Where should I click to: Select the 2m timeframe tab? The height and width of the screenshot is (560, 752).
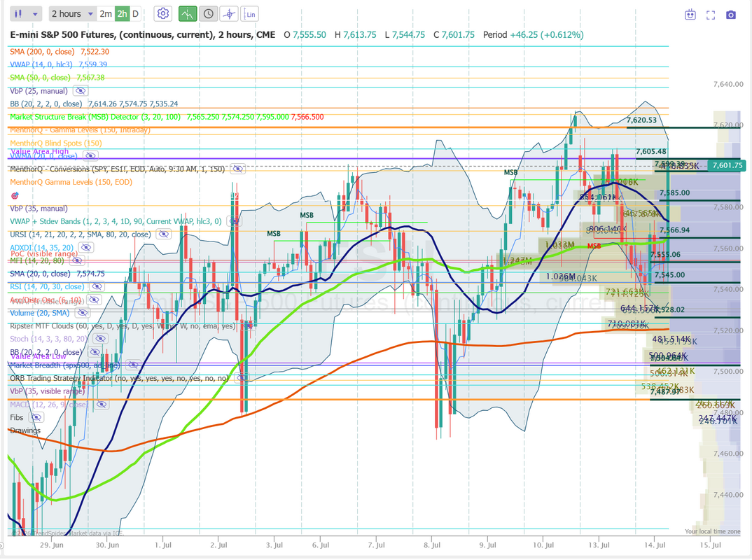[106, 14]
